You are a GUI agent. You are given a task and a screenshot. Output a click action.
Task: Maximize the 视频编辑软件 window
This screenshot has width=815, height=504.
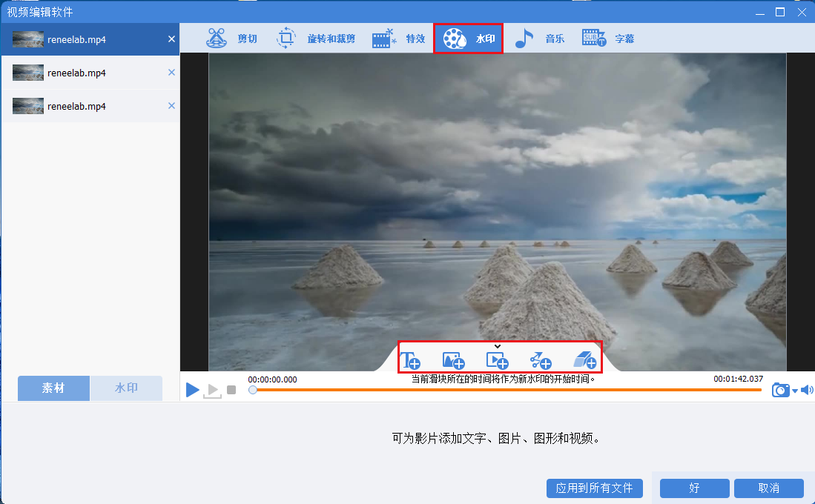click(780, 12)
